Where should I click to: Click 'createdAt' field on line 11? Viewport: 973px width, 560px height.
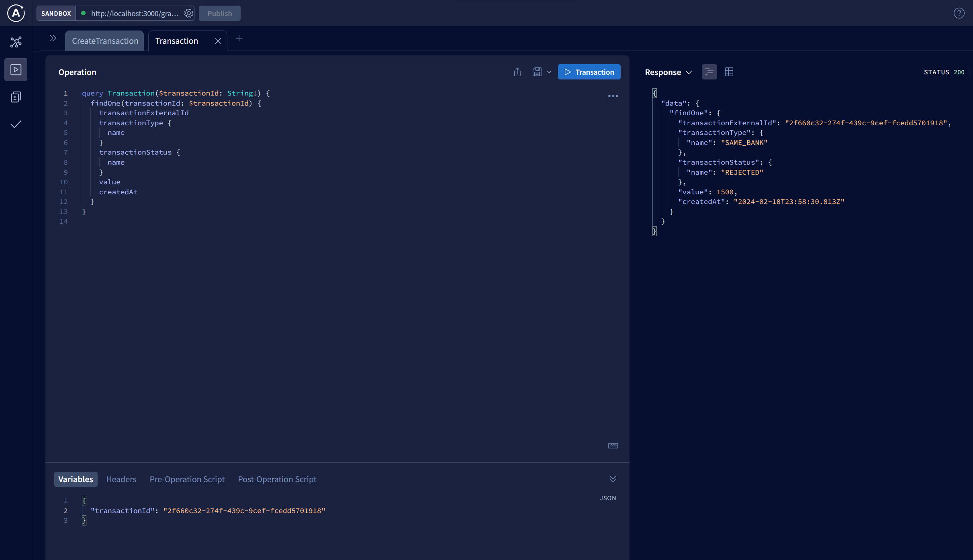point(118,192)
